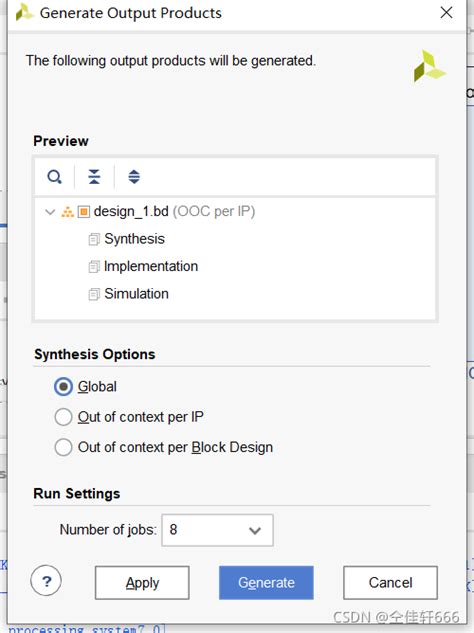The height and width of the screenshot is (633, 474).
Task: Click the block design hierarchy icon for design_1.bd
Action: click(67, 212)
